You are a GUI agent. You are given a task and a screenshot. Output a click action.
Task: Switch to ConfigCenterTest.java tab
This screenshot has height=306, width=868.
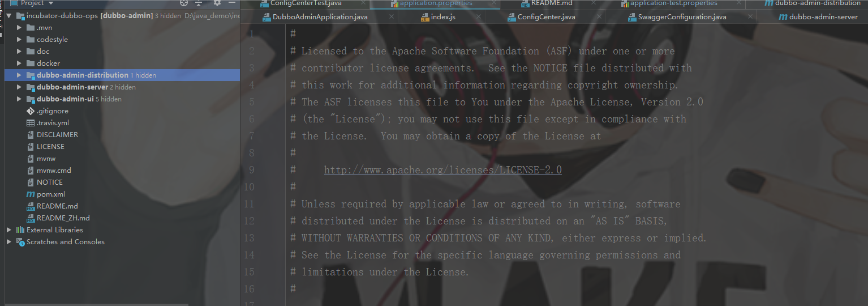click(x=306, y=3)
